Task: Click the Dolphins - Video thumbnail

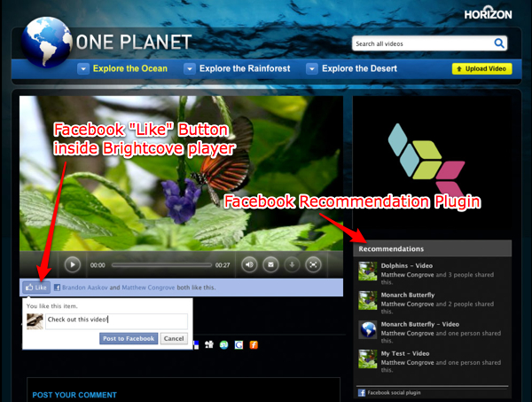Action: coord(368,271)
